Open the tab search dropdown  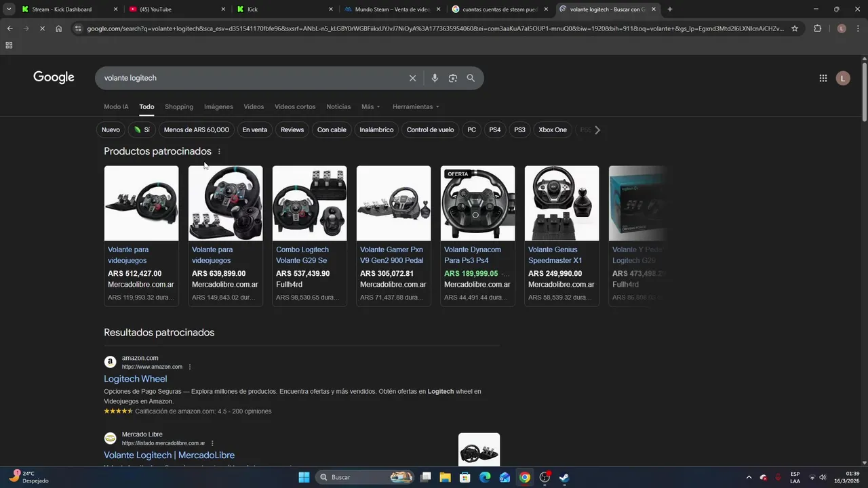[9, 9]
